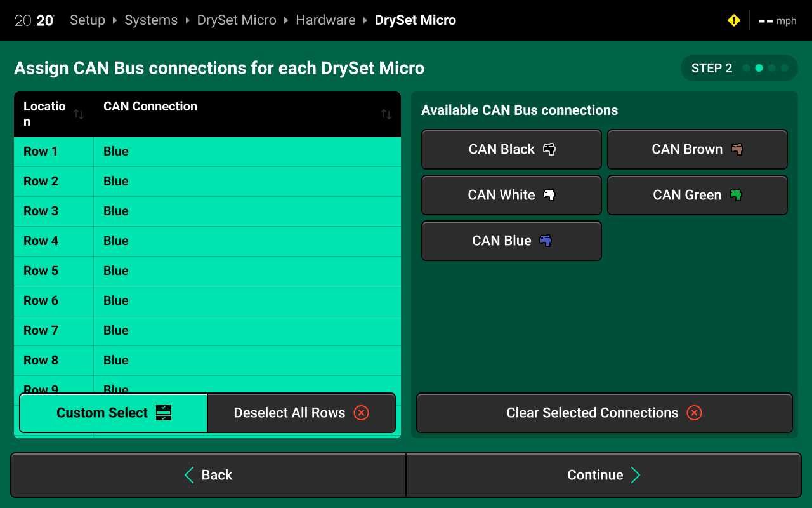Select the CAN Black connector
Screen dimensions: 812x508
[511, 150]
